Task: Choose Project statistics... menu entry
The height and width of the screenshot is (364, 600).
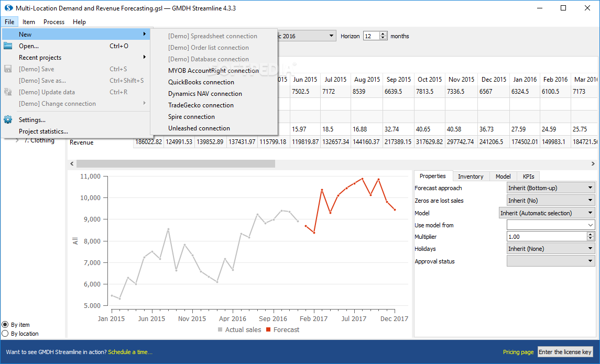Action: [77, 131]
